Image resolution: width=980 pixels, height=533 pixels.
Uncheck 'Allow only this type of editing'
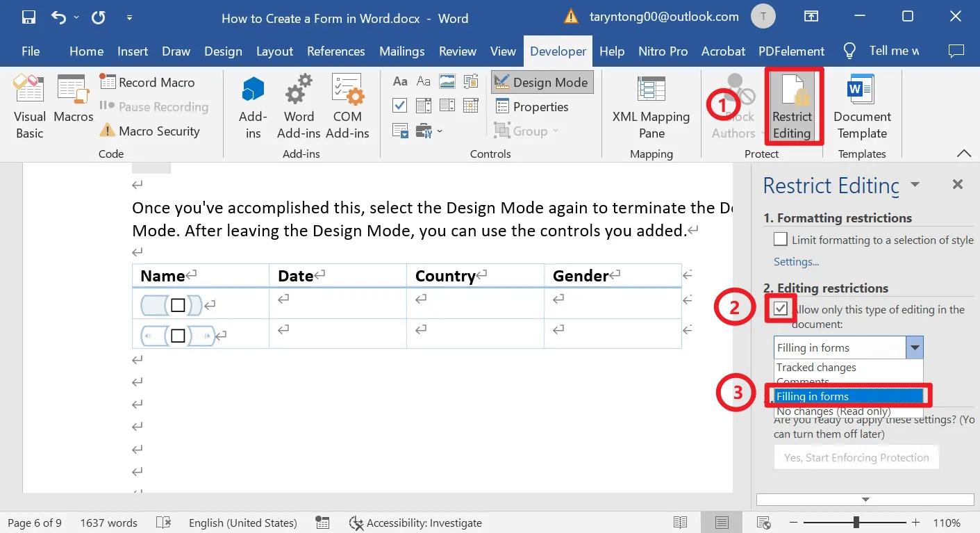coord(780,309)
